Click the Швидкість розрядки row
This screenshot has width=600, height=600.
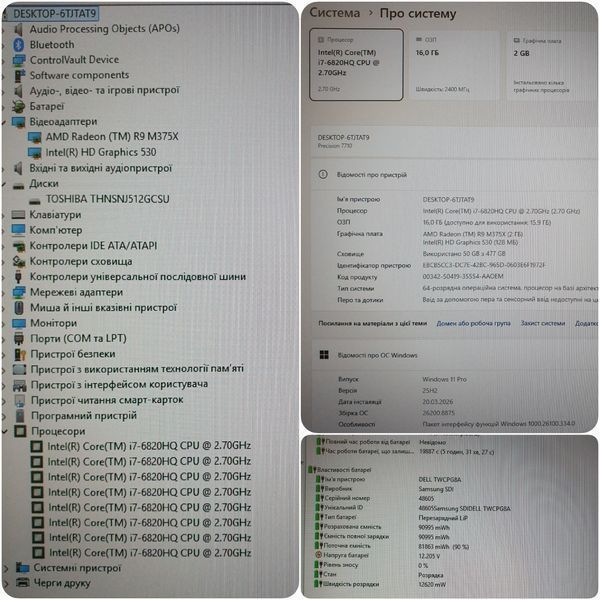[381, 584]
